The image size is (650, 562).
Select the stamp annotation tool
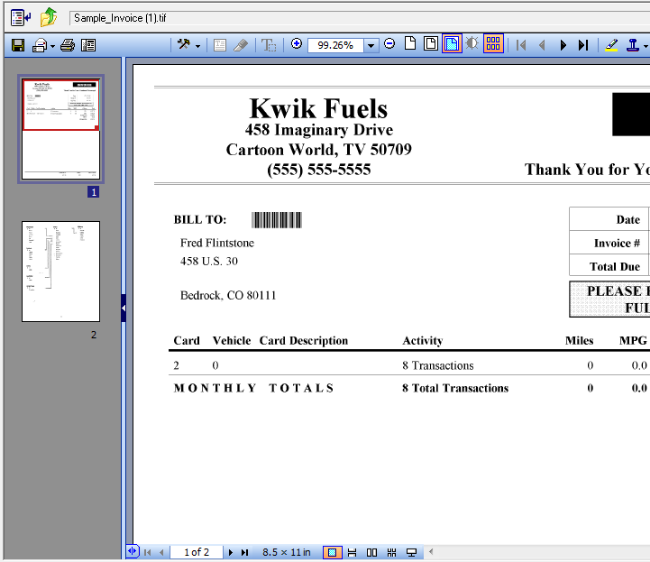[633, 45]
